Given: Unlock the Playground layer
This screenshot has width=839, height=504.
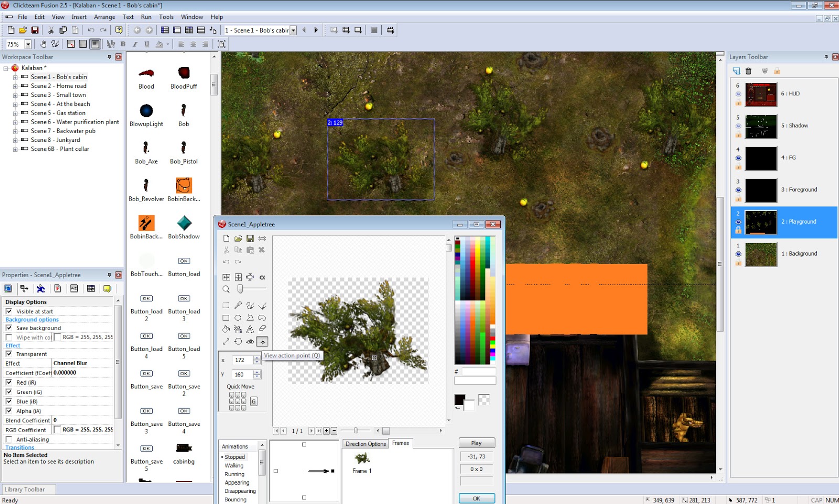Looking at the screenshot, I should 738,231.
